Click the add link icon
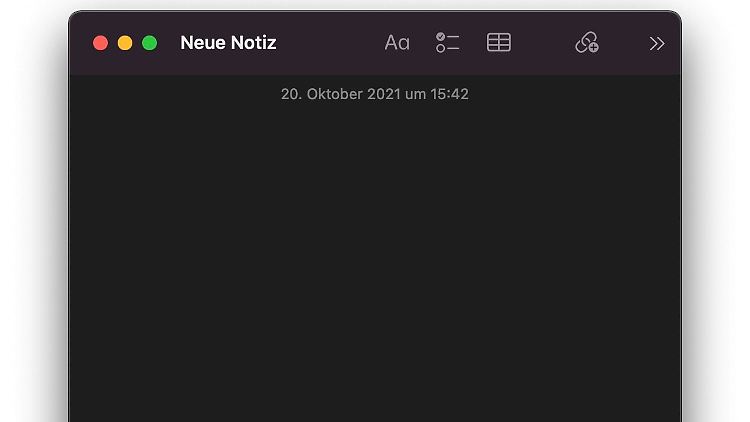Screen dimensions: 750x422 587,43
